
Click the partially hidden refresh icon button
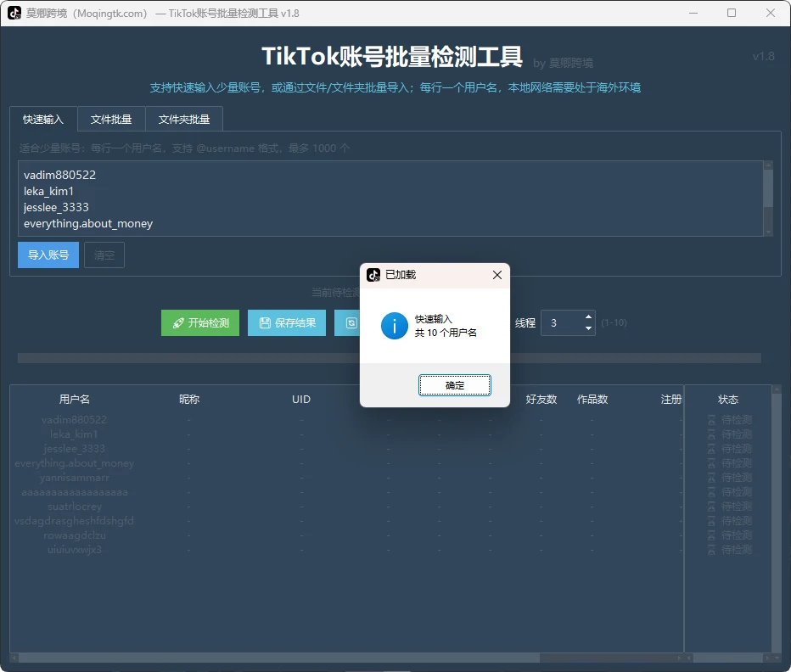pyautogui.click(x=348, y=323)
